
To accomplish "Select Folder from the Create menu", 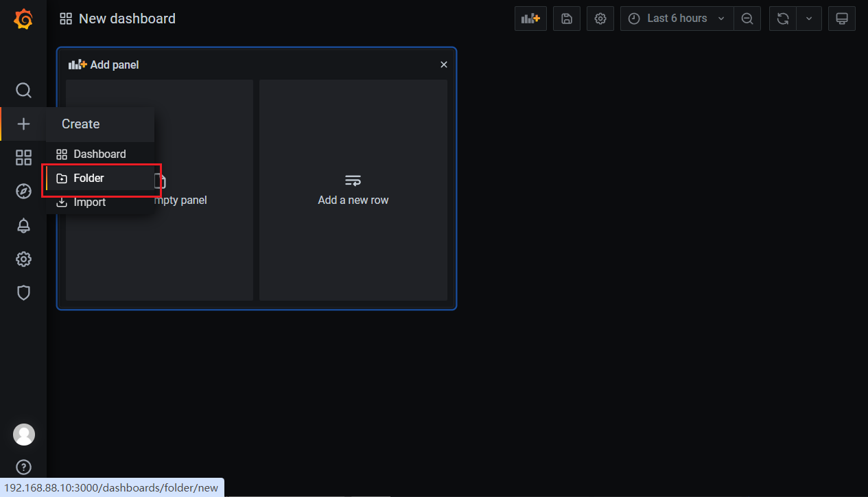I will tap(89, 178).
